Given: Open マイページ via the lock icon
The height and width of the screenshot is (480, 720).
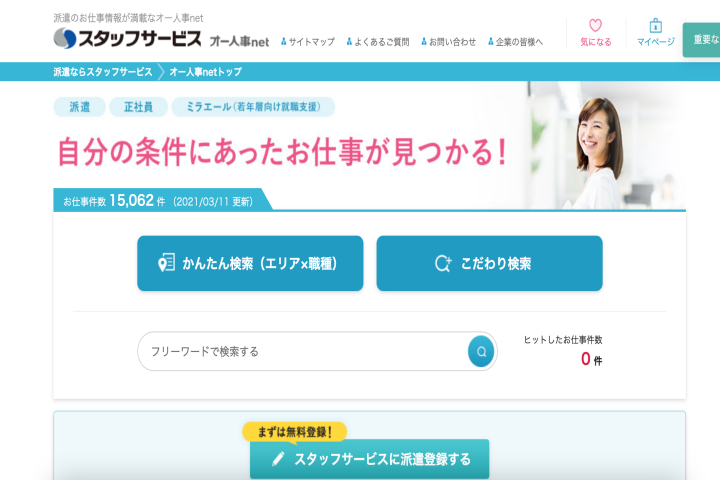Looking at the screenshot, I should tap(655, 26).
